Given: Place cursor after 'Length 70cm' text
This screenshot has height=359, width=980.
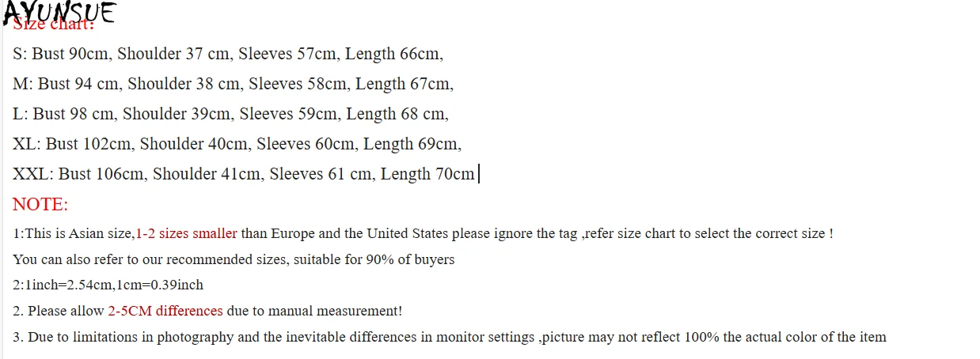Looking at the screenshot, I should [x=476, y=174].
